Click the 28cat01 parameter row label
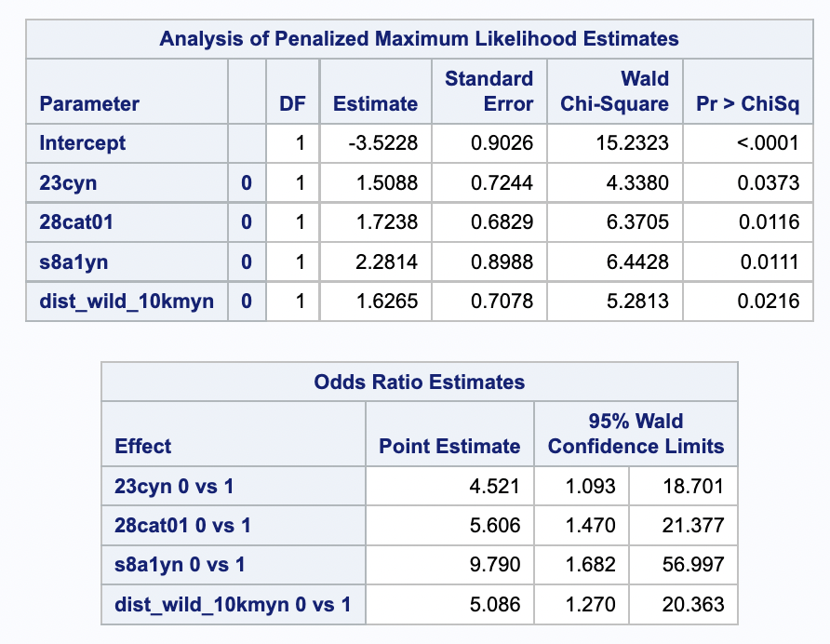Image resolution: width=830 pixels, height=644 pixels. [x=83, y=222]
